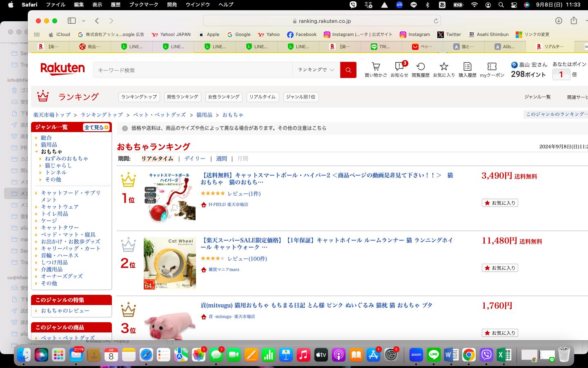The height and width of the screenshot is (368, 588).
Task: Toggle the Safari sidebar icon
Action: (x=72, y=21)
